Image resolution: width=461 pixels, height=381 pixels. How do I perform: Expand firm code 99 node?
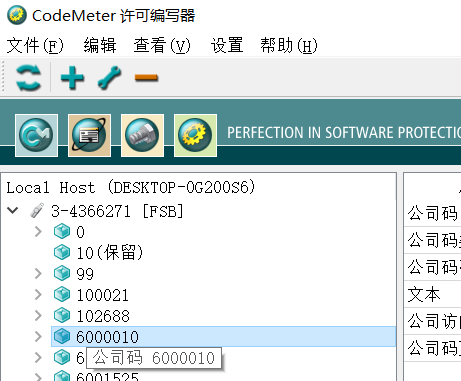[38, 273]
